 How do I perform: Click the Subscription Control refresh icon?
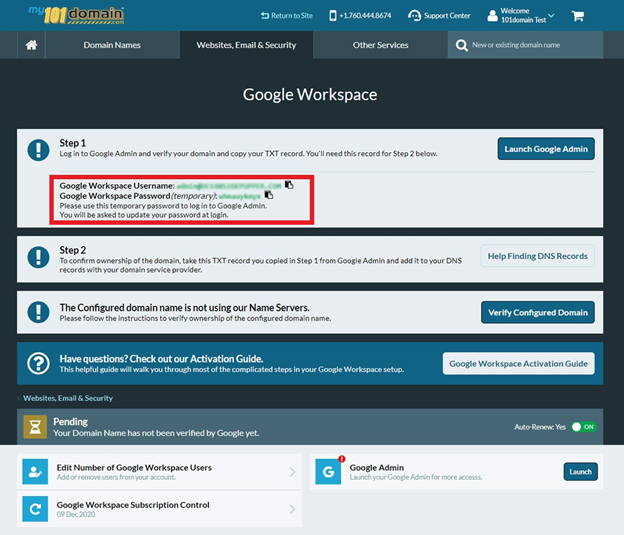click(x=35, y=509)
